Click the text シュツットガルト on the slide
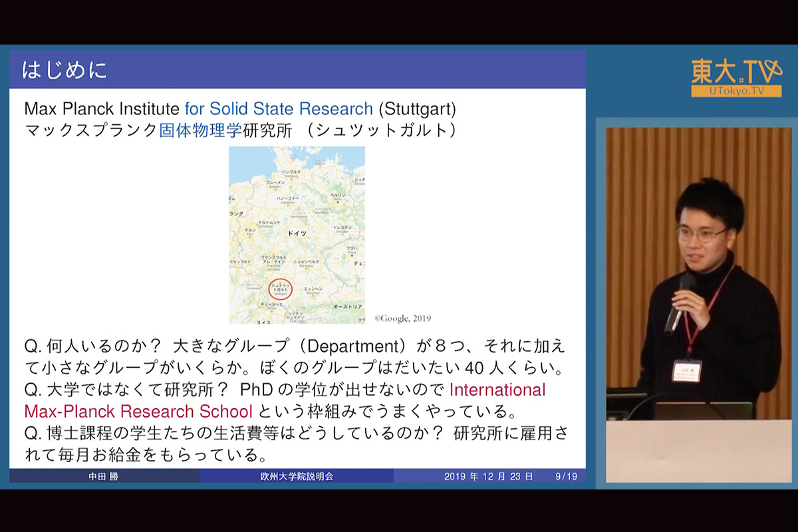Image resolution: width=798 pixels, height=532 pixels. tap(382, 129)
